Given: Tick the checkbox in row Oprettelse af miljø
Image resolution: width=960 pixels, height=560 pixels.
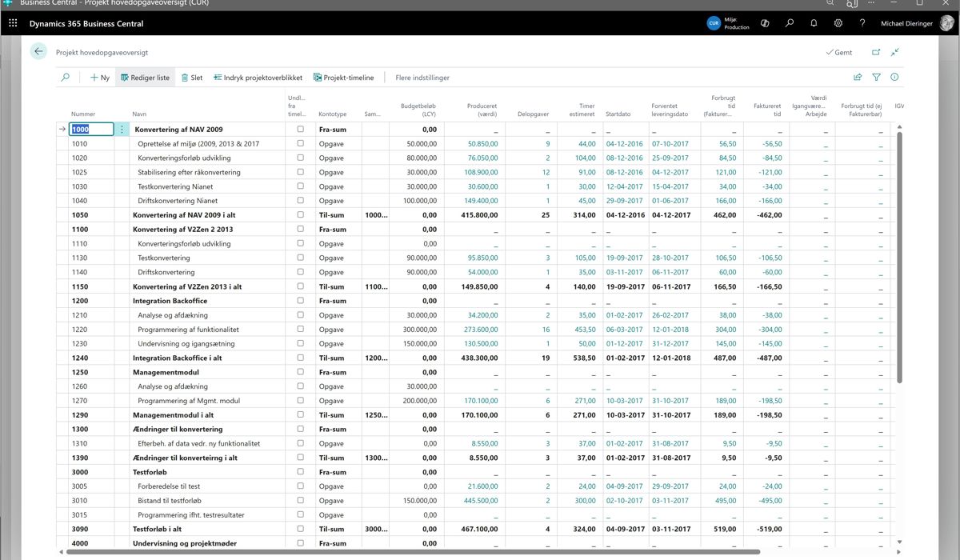Looking at the screenshot, I should tap(300, 143).
